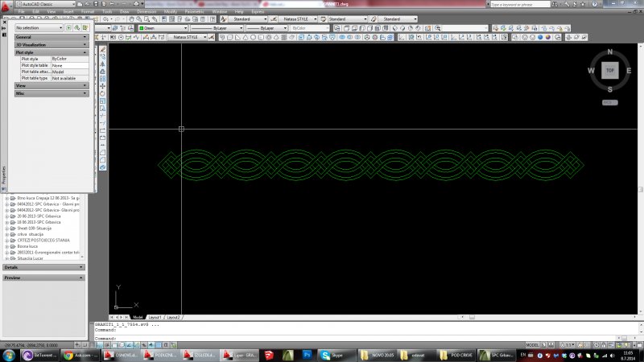Click the Plot style ByColor value field
This screenshot has height=362, width=644.
pos(70,59)
